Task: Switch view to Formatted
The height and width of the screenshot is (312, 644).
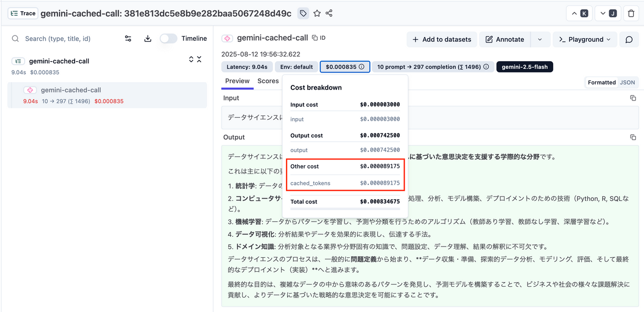Action: pyautogui.click(x=602, y=82)
